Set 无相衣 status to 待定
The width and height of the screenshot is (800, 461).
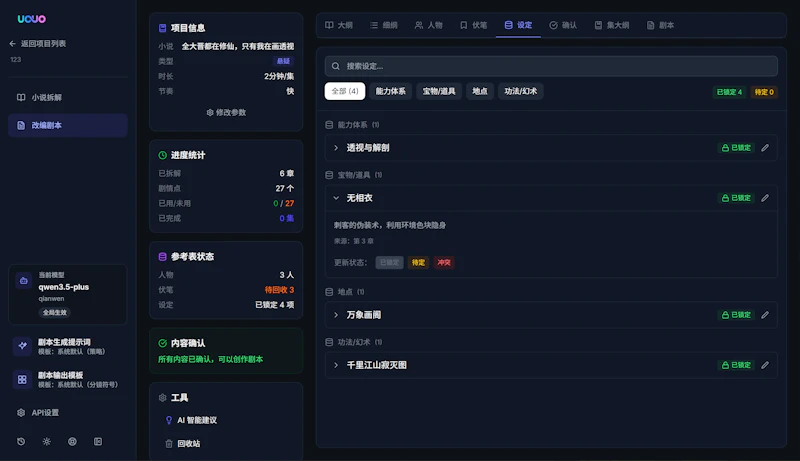[x=418, y=263]
